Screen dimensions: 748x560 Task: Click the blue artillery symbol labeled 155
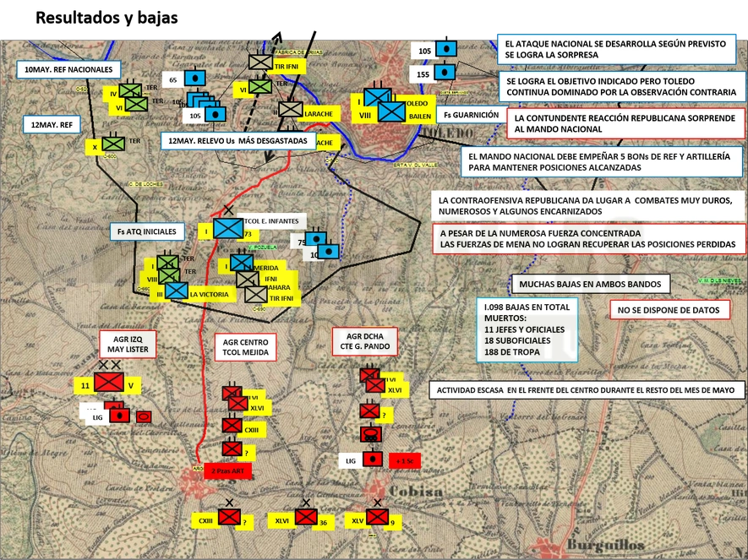tap(445, 73)
